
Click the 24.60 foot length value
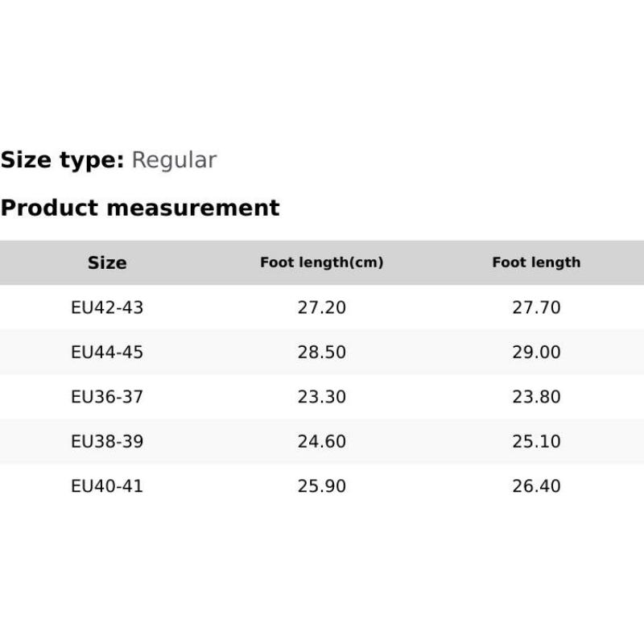pyautogui.click(x=321, y=441)
